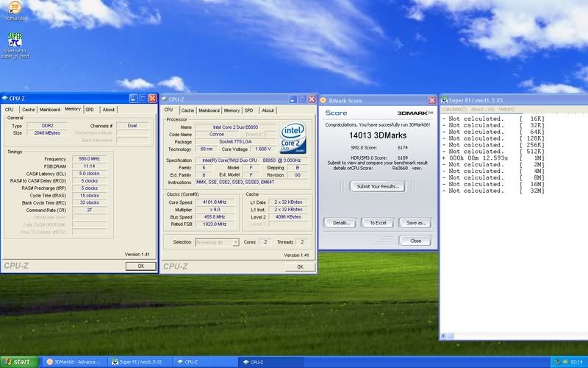Click the Super PI window title icon
Image resolution: width=588 pixels, height=368 pixels.
tap(445, 100)
